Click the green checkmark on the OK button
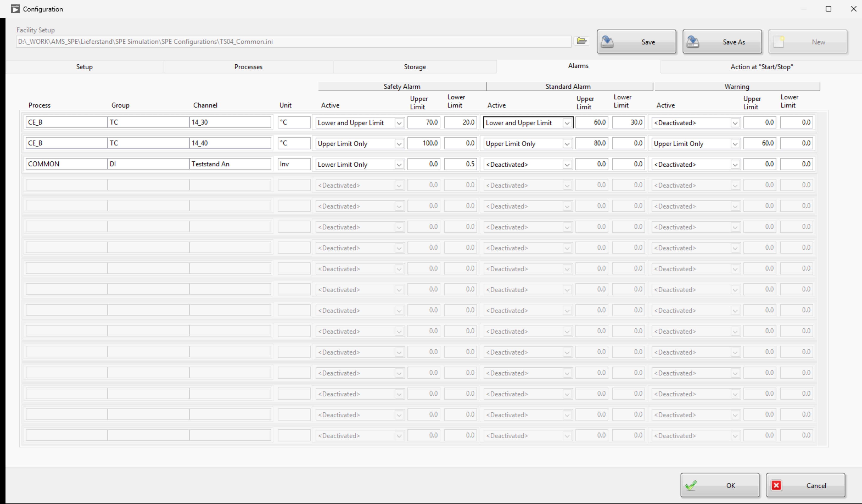The image size is (862, 504). click(691, 485)
